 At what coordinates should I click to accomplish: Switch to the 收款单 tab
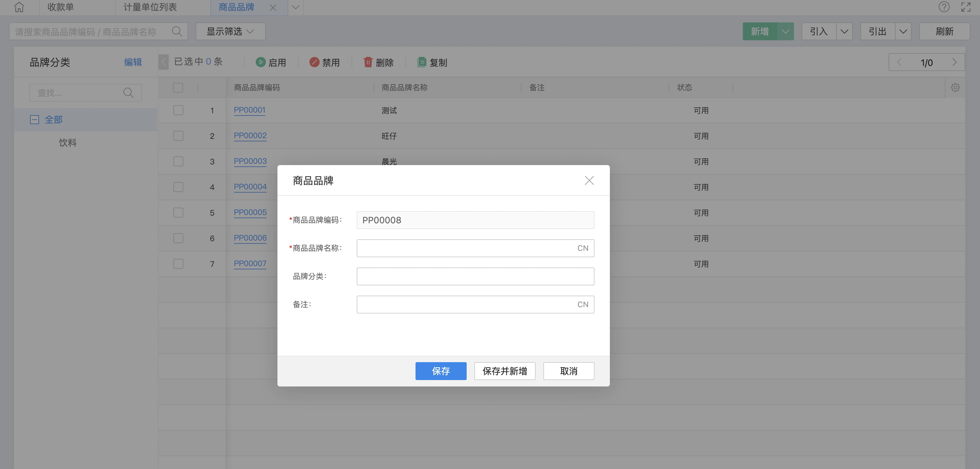[60, 7]
